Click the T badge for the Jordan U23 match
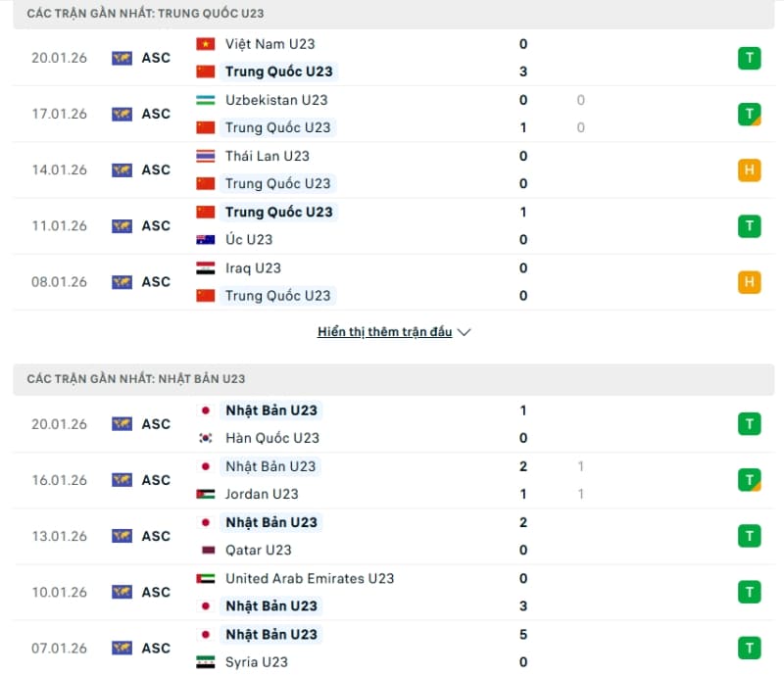This screenshot has width=784, height=675. pos(749,480)
